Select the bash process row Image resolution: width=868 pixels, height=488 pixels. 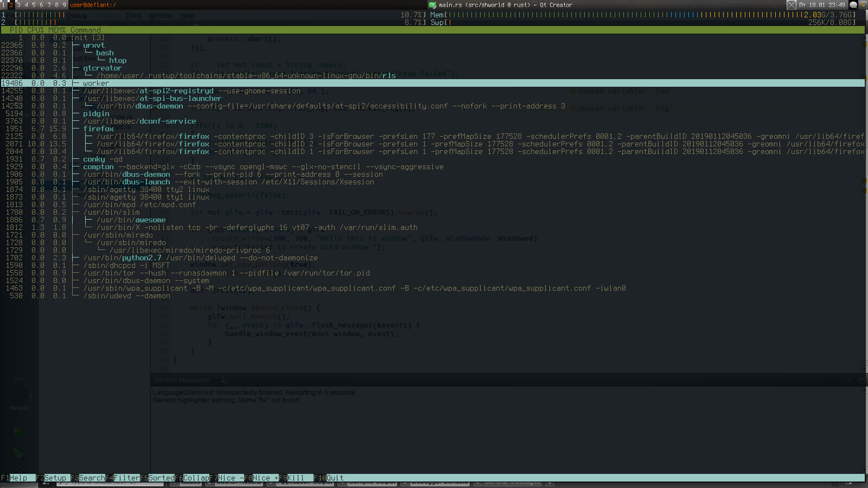click(432, 53)
